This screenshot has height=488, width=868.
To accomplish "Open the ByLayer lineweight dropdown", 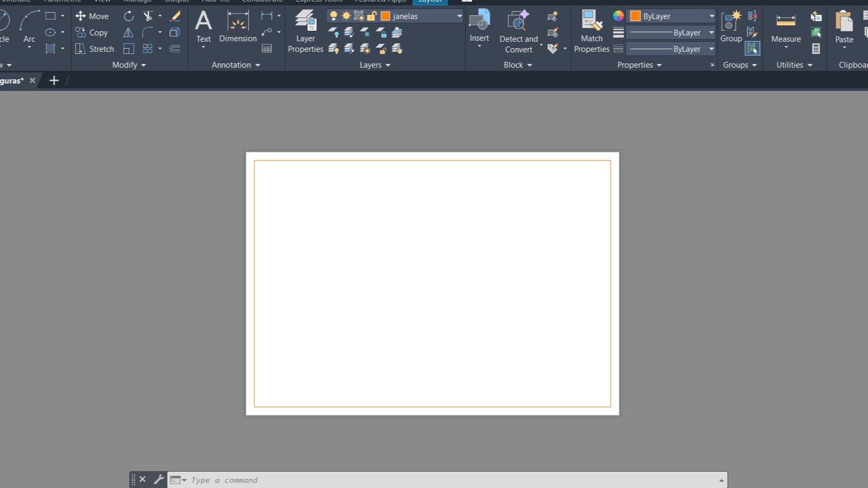I will point(711,32).
